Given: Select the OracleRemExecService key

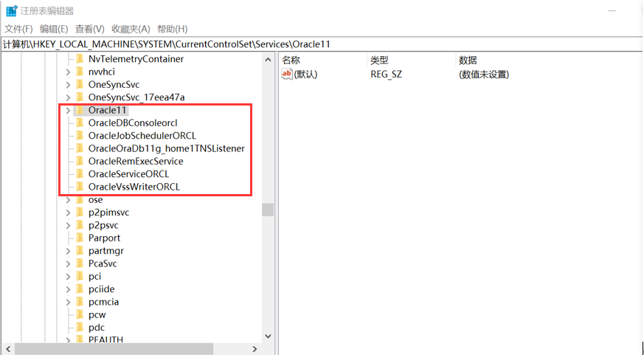Looking at the screenshot, I should (136, 161).
